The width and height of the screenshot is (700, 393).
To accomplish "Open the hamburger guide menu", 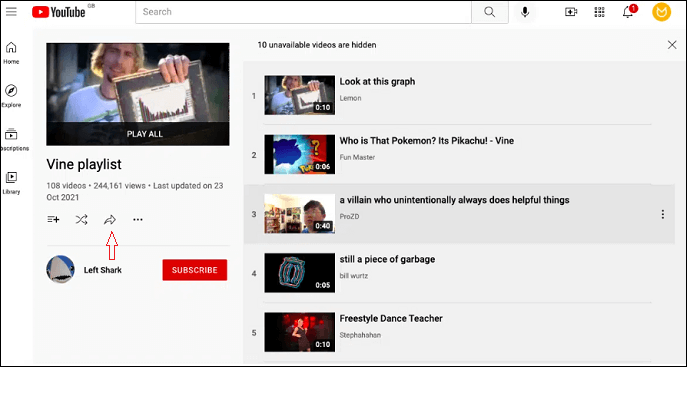I will pos(11,12).
